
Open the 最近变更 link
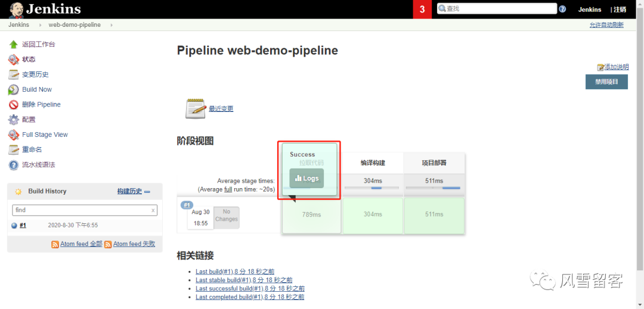[x=221, y=108]
